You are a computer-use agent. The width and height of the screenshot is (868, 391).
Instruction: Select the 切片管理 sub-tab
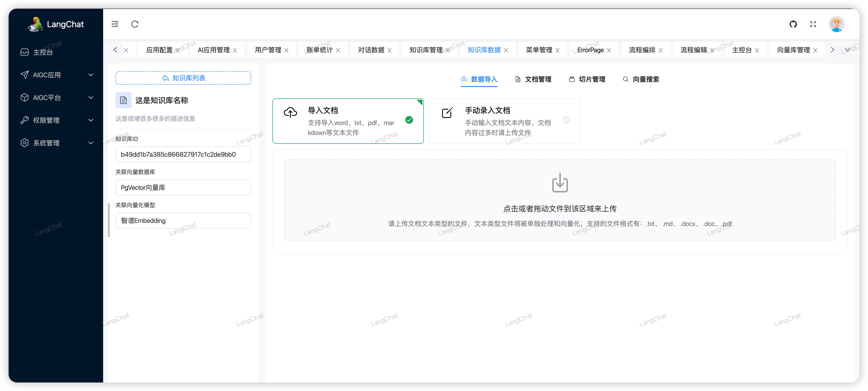pyautogui.click(x=587, y=79)
